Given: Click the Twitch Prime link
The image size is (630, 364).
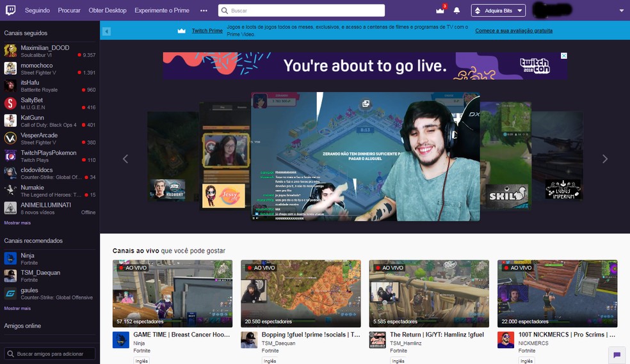Looking at the screenshot, I should coord(207,31).
